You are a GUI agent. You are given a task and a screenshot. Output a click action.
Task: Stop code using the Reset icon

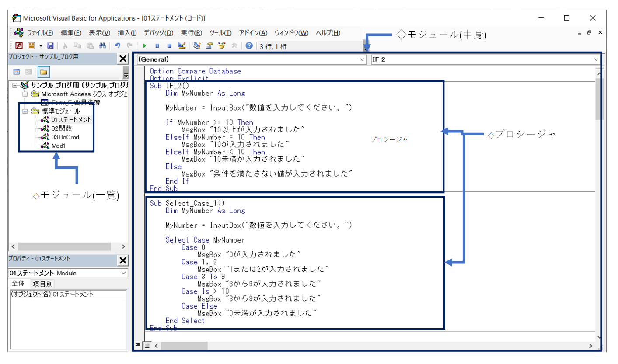[170, 45]
